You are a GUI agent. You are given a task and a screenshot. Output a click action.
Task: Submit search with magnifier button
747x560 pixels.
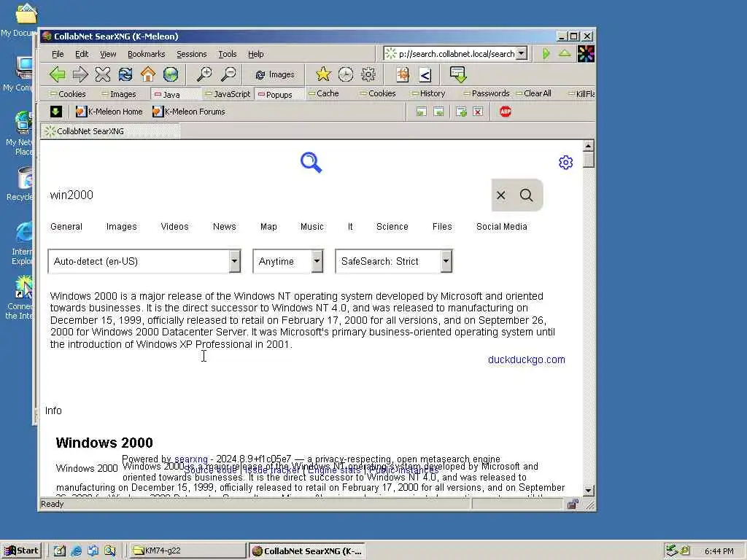[x=527, y=195]
